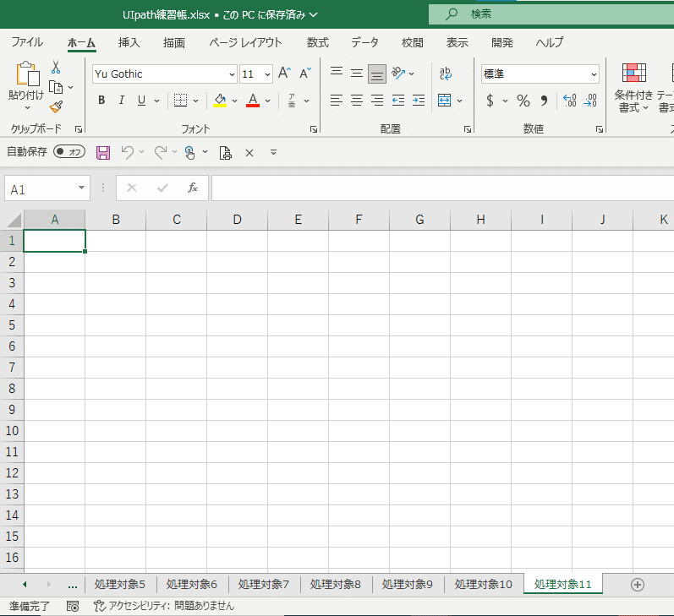674x616 pixels.
Task: Click the search box 検索
Action: point(551,14)
